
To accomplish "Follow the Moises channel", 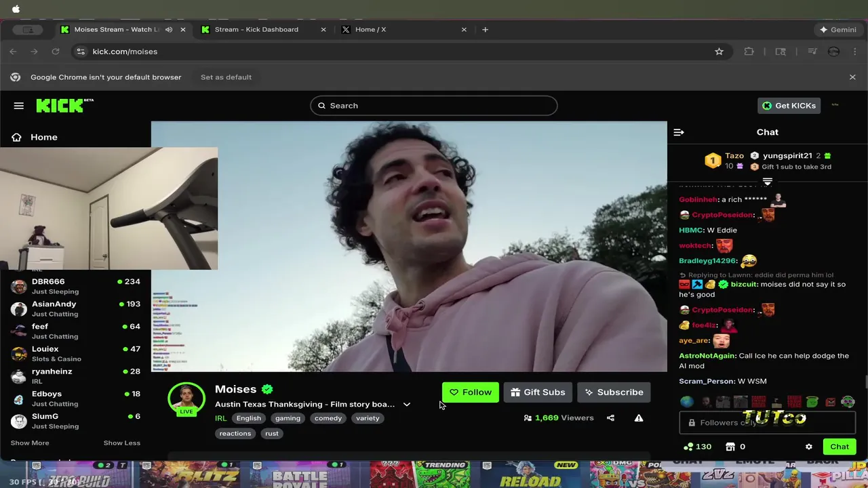I will coord(470,392).
